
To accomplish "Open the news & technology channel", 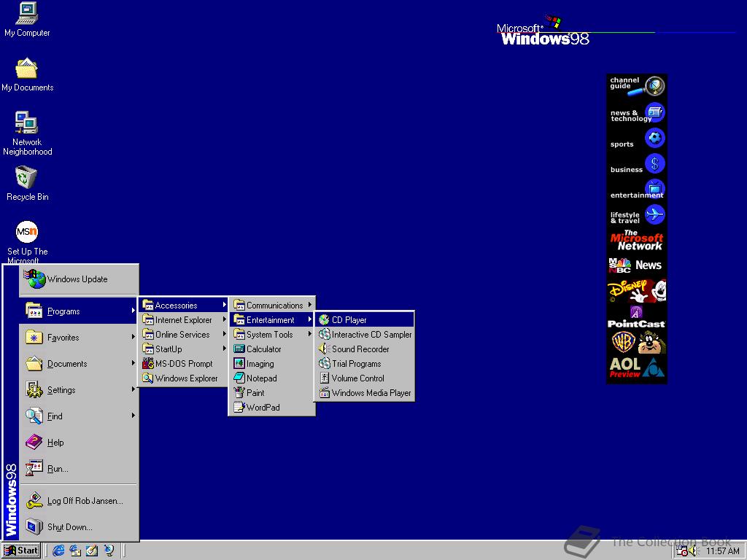I will (635, 113).
